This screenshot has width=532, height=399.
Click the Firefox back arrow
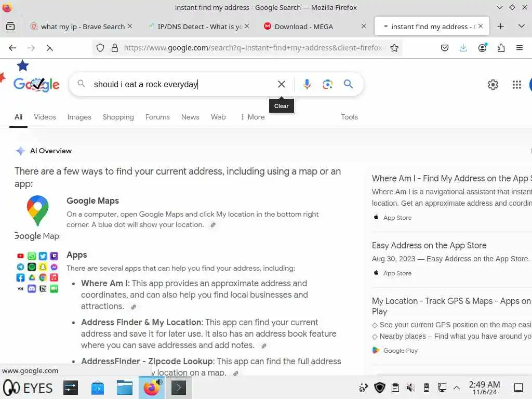coord(12,48)
